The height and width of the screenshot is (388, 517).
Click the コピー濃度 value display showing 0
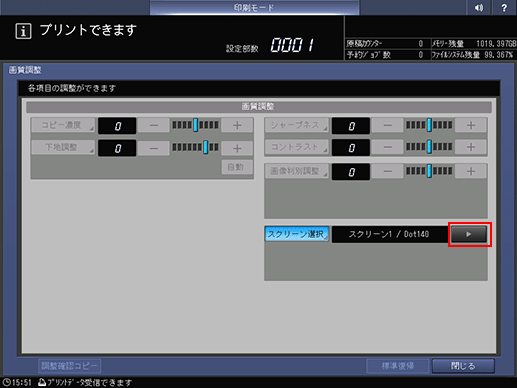[117, 126]
